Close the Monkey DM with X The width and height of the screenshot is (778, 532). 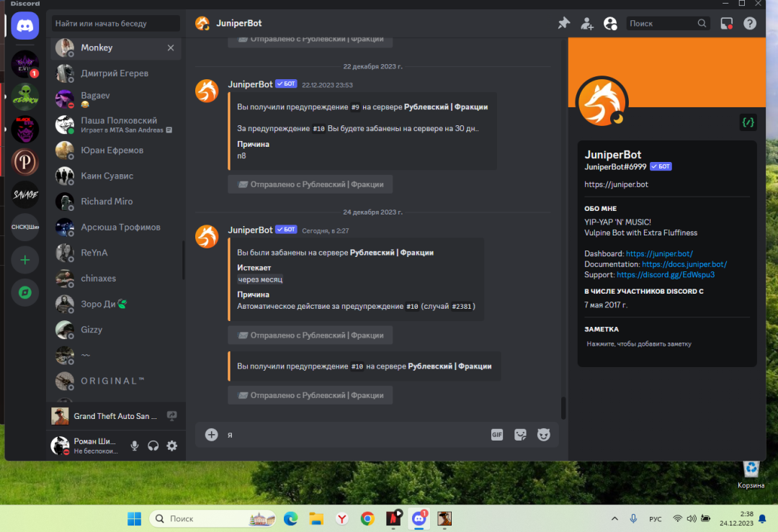tap(171, 48)
